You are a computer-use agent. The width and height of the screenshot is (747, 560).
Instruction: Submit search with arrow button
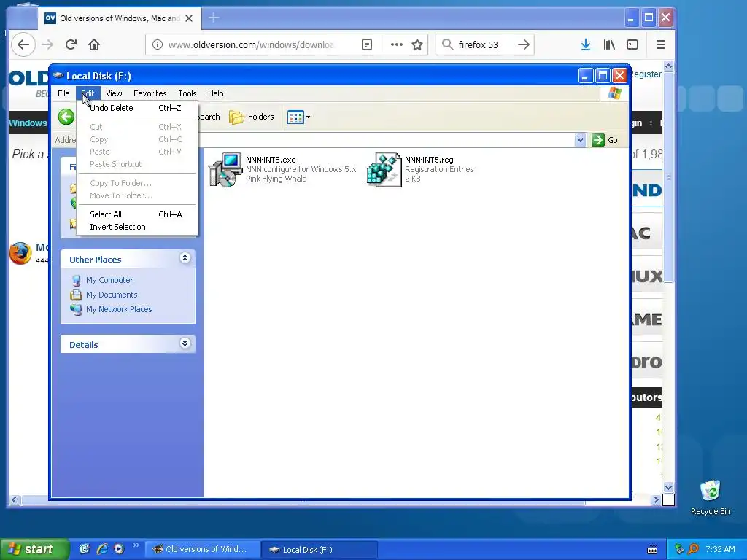[x=524, y=44]
